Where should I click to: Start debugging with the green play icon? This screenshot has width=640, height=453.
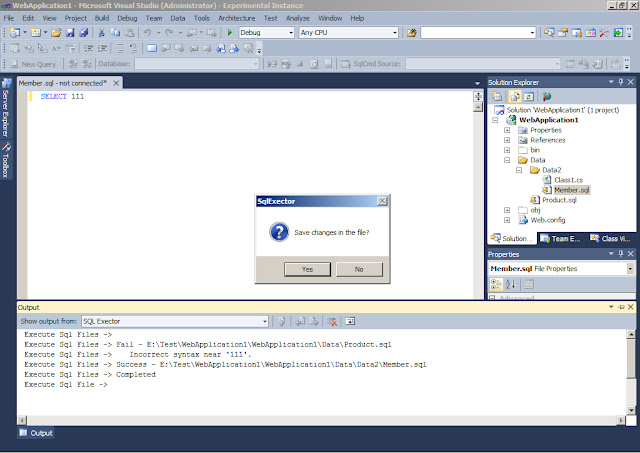[x=229, y=33]
